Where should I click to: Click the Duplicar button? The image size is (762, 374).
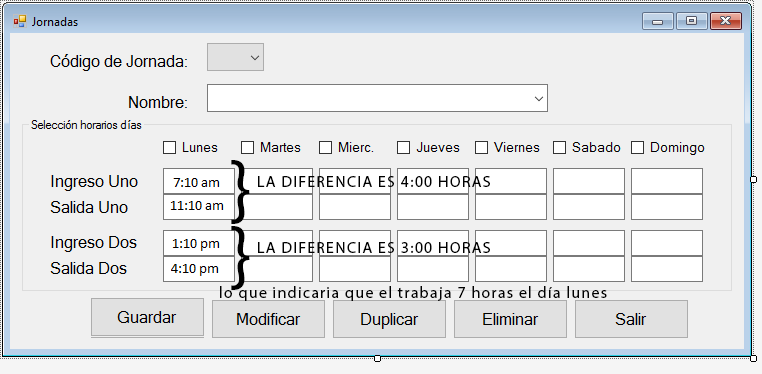[x=389, y=319]
